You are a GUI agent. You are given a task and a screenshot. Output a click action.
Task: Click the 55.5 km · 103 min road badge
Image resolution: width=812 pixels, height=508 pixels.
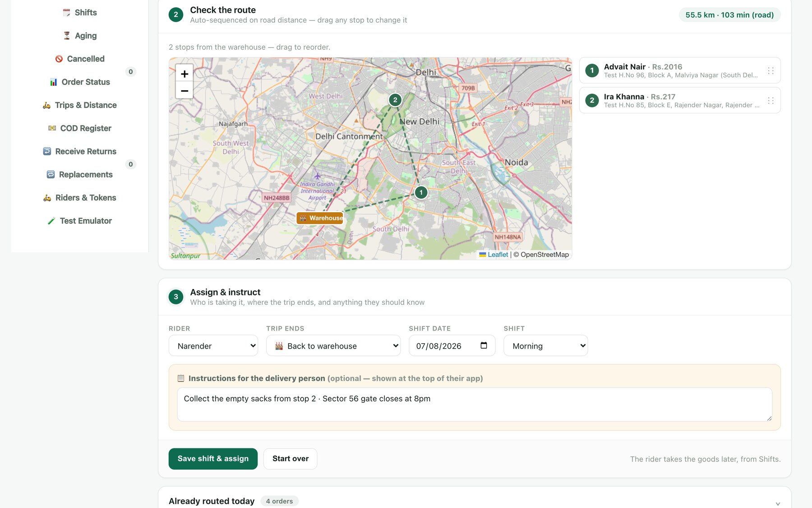pyautogui.click(x=729, y=15)
